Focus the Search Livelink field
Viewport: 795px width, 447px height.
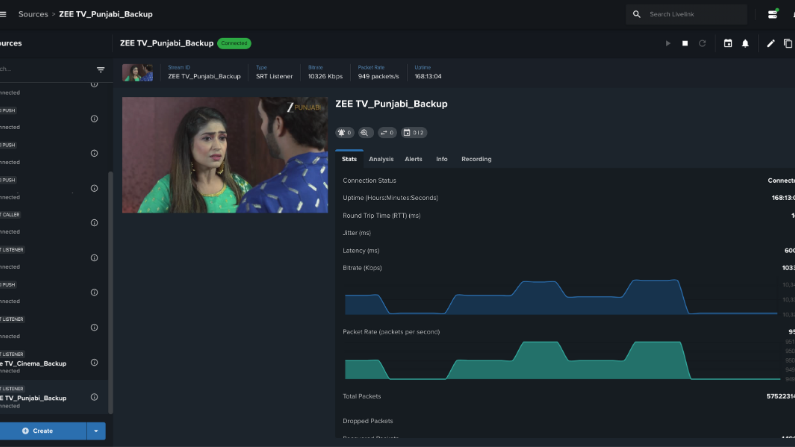[686, 14]
